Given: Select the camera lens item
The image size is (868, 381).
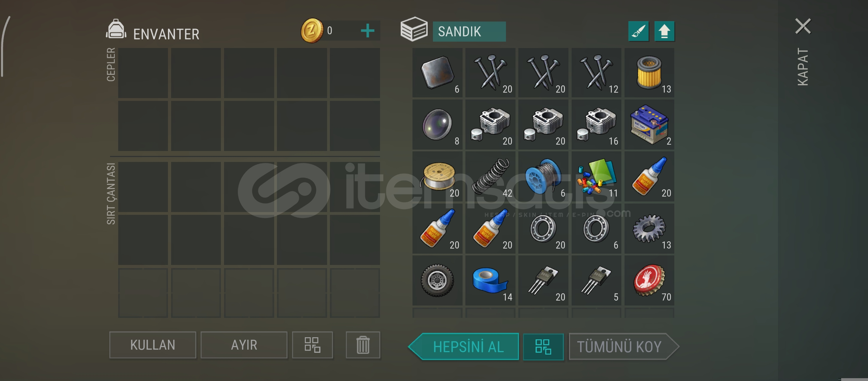Looking at the screenshot, I should click(437, 125).
